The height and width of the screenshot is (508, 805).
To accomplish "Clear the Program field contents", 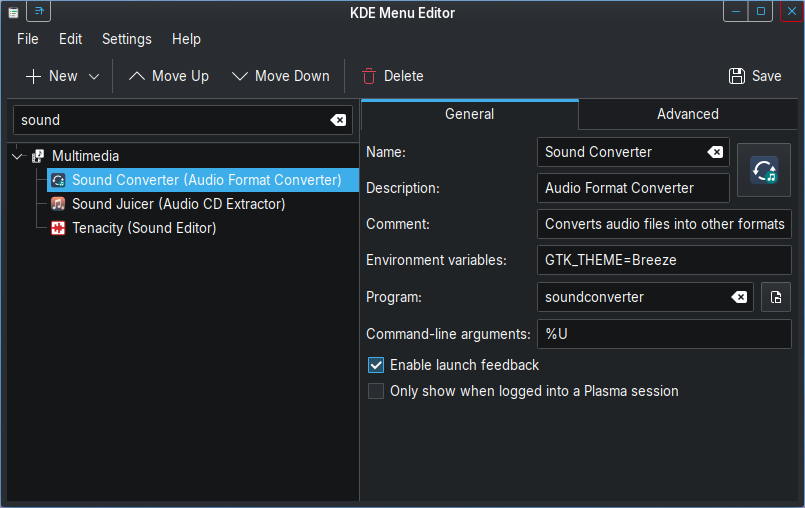I will [x=739, y=297].
